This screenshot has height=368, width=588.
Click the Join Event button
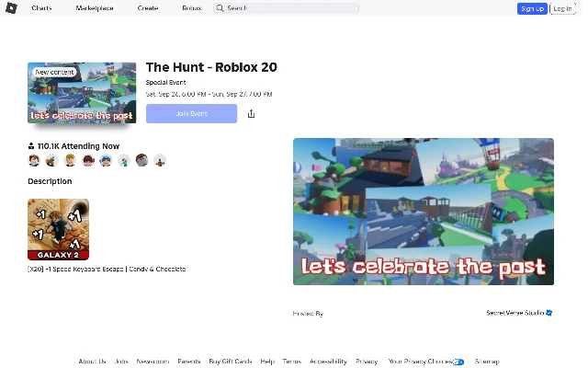[191, 113]
